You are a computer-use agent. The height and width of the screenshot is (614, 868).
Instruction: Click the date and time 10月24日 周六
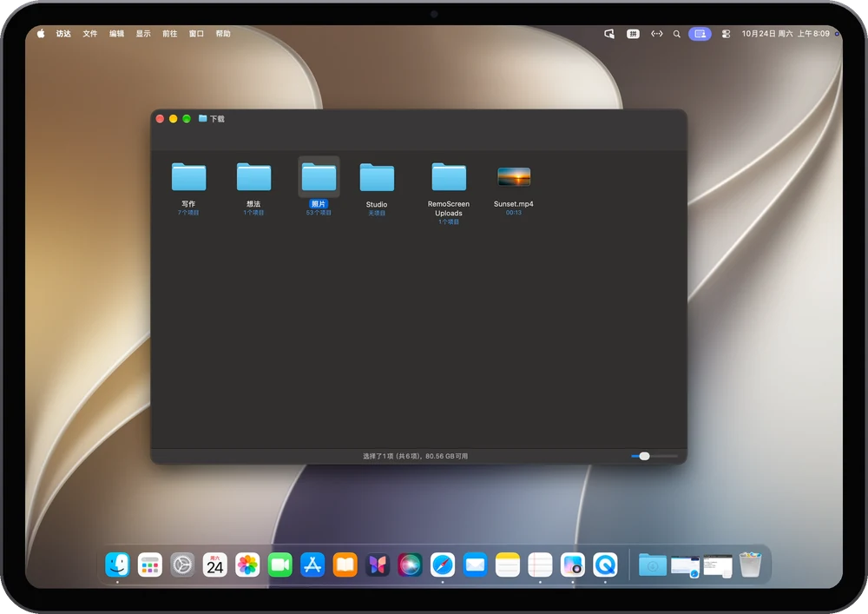click(x=786, y=34)
